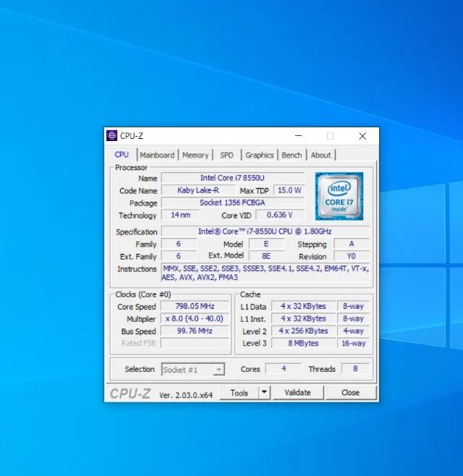Go to the Graphics tab
463x476 pixels.
[x=260, y=155]
